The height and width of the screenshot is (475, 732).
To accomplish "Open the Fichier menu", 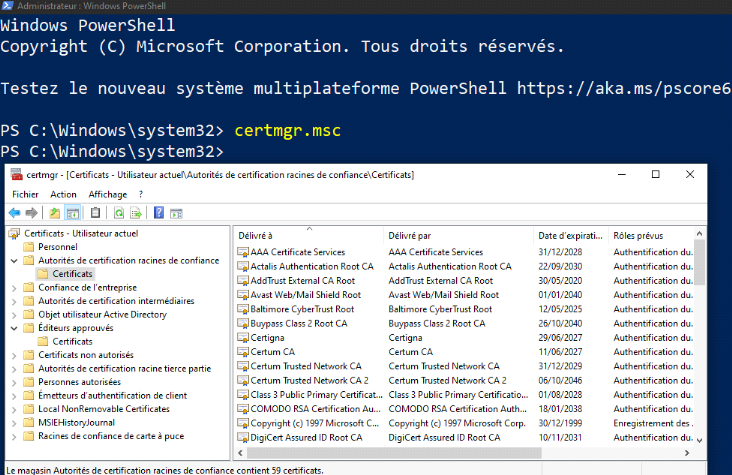I will pos(25,194).
